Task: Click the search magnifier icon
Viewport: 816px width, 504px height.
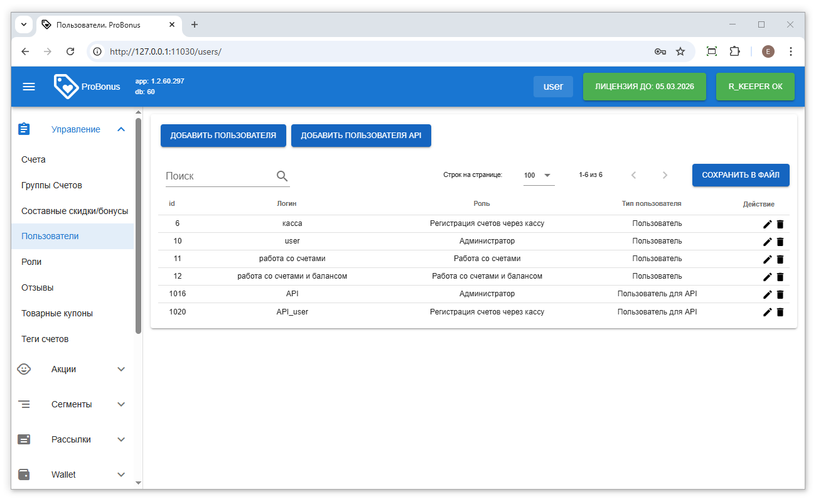Action: pos(282,176)
